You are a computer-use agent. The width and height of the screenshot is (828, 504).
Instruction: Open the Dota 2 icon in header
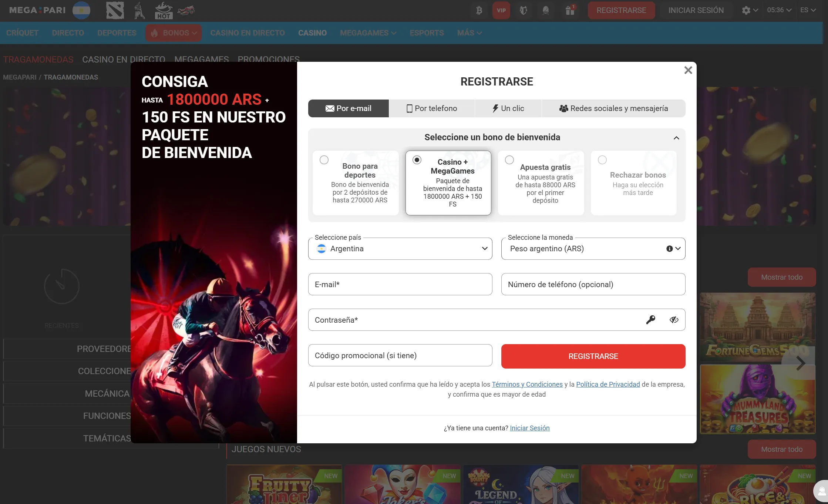point(115,10)
